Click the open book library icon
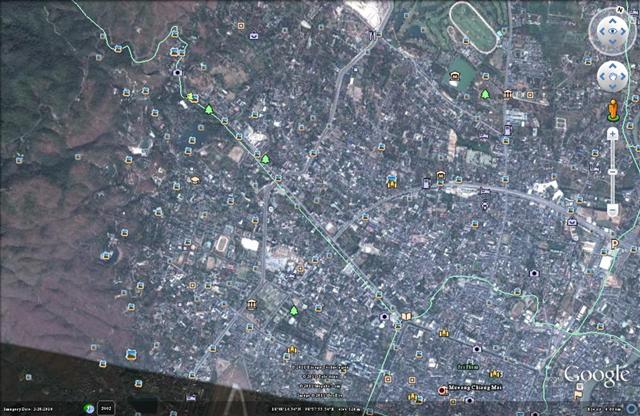 tap(407, 316)
